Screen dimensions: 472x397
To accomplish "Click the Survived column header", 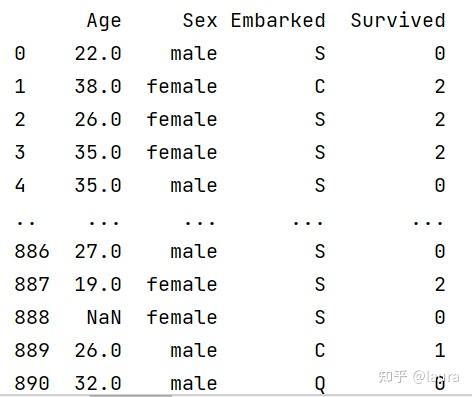I will [398, 20].
